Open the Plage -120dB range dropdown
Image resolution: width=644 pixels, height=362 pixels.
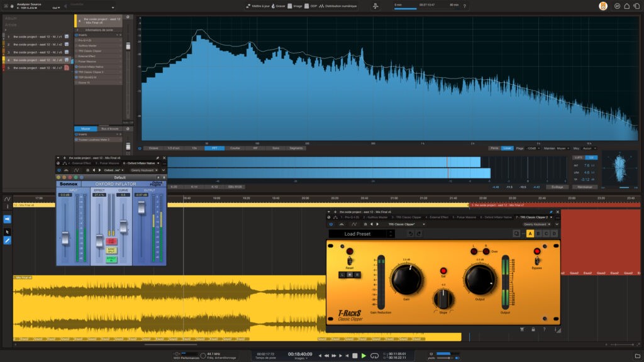point(532,149)
